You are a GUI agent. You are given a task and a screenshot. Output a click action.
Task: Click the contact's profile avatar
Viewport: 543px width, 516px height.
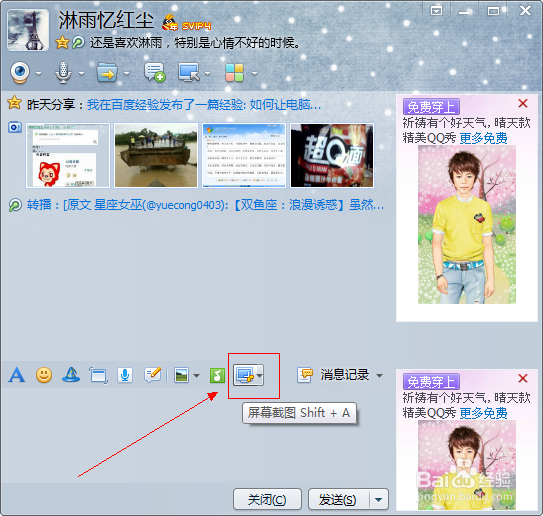click(x=28, y=30)
